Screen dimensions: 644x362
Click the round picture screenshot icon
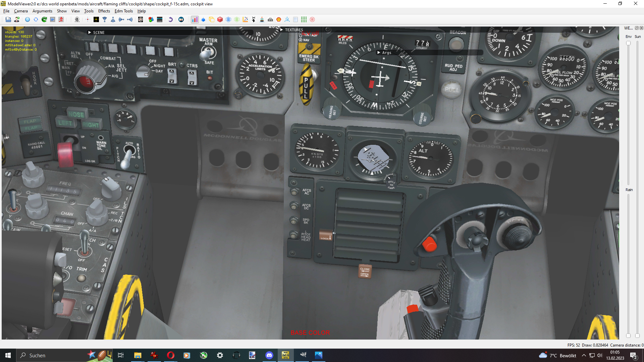click(x=181, y=19)
